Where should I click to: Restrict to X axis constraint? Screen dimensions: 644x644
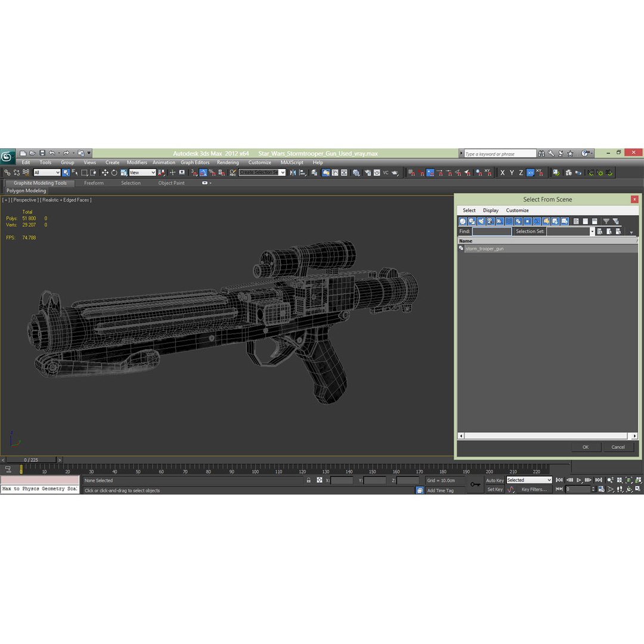click(502, 172)
